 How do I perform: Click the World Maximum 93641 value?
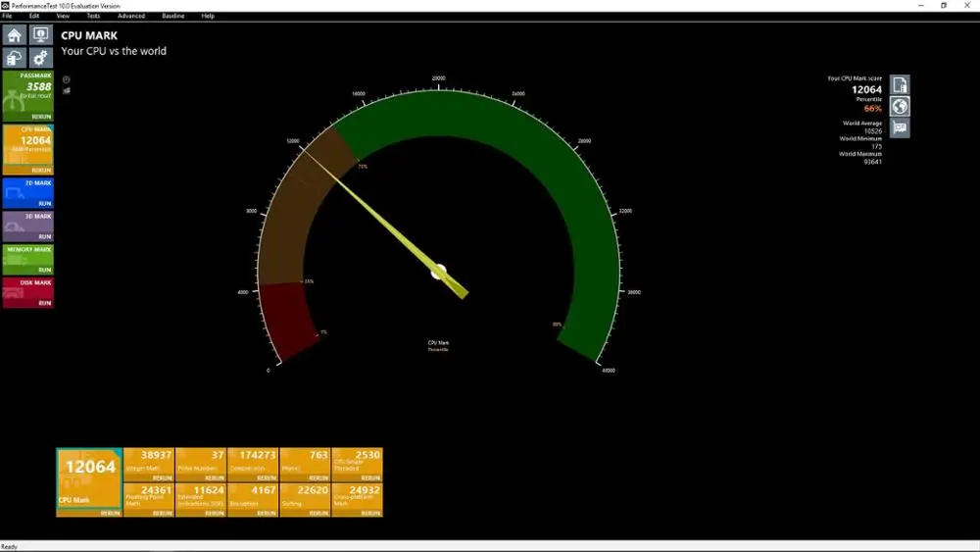[x=872, y=162]
